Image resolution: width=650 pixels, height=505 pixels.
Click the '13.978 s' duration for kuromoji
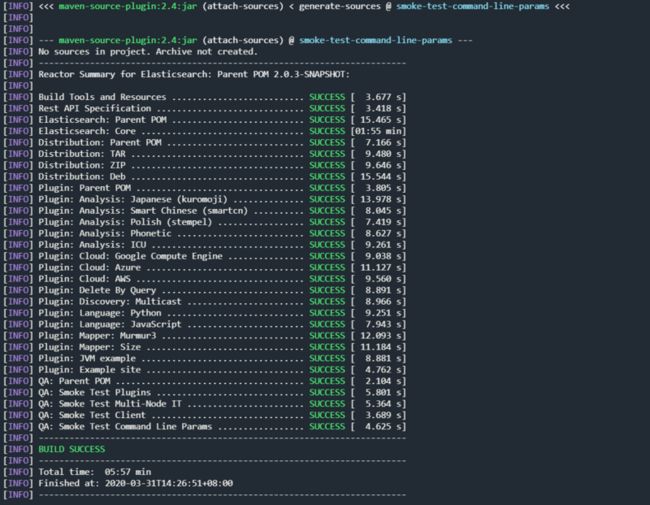381,199
